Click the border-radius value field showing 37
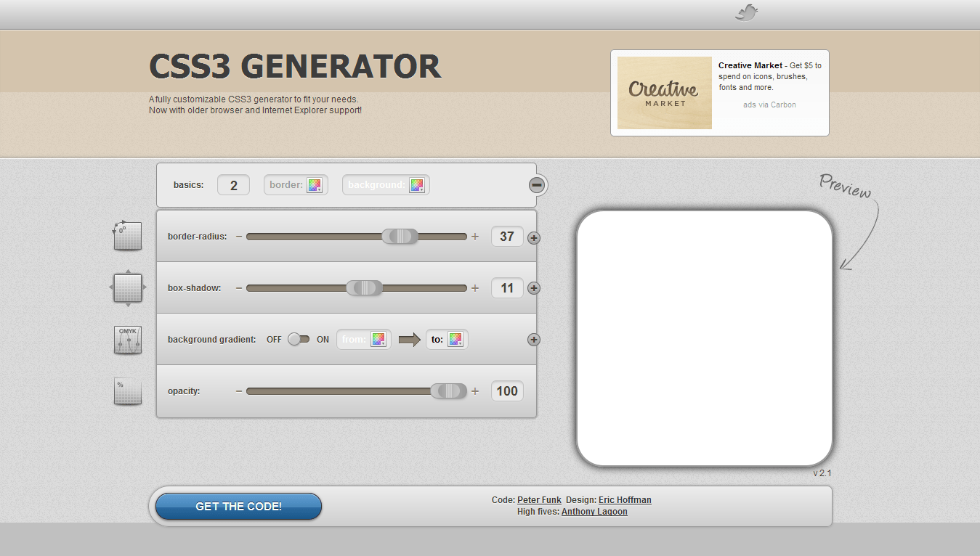980x556 pixels. (507, 237)
